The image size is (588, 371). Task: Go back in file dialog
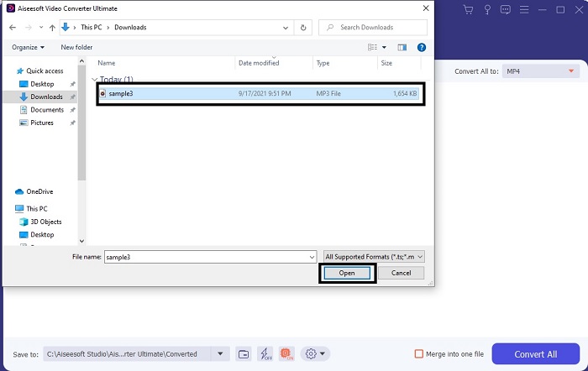pyautogui.click(x=13, y=28)
